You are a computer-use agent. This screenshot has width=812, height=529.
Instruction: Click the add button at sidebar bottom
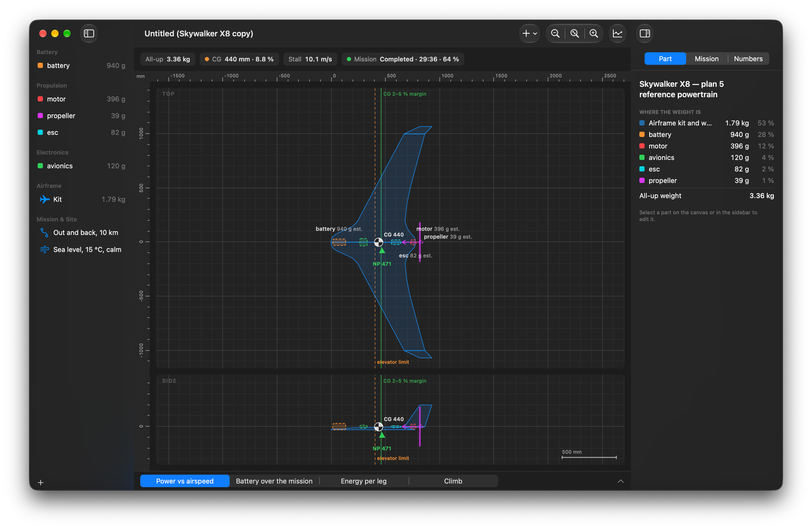point(41,483)
